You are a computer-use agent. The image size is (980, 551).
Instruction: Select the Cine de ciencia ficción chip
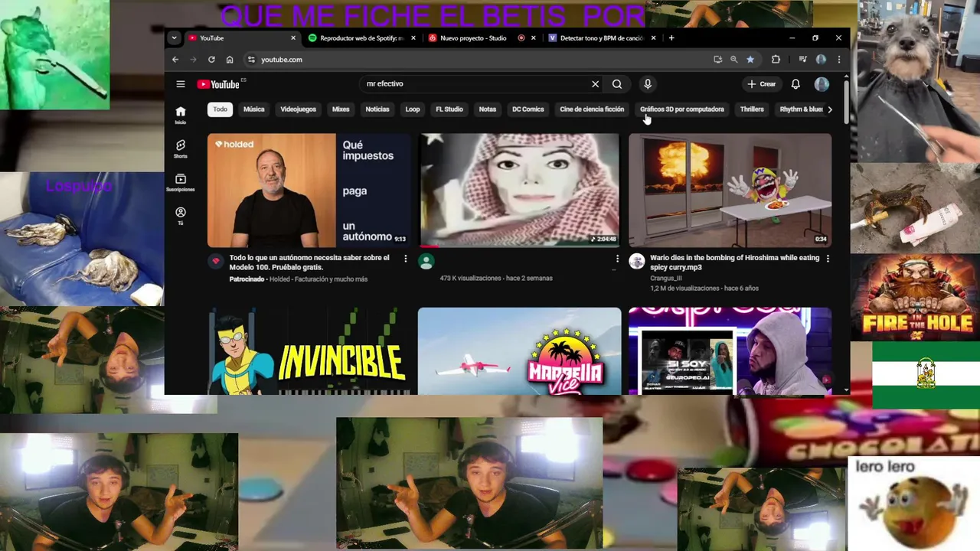pos(592,109)
